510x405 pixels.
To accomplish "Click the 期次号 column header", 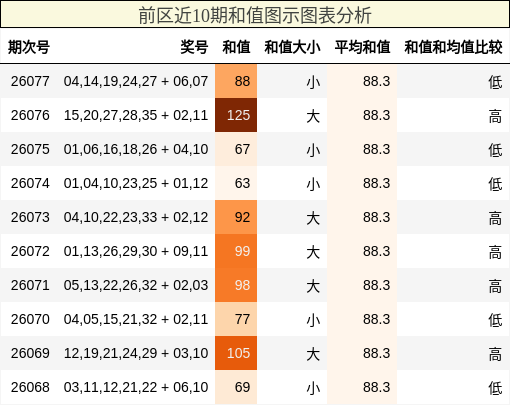I will [x=29, y=47].
